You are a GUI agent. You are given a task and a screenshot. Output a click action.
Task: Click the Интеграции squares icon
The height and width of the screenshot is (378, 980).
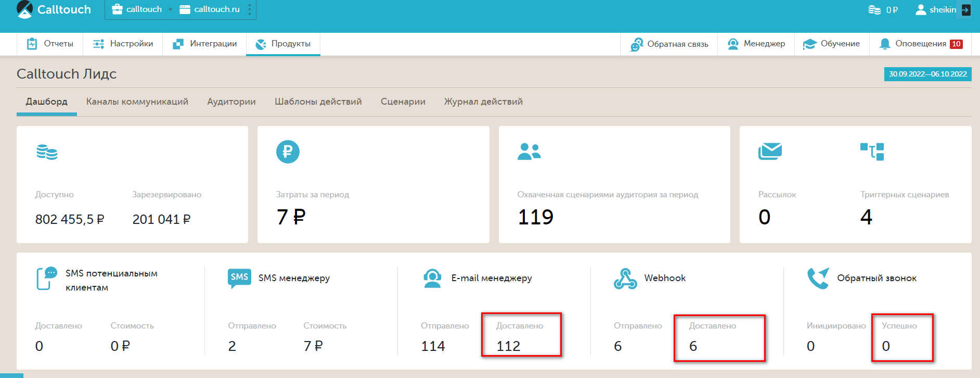178,44
